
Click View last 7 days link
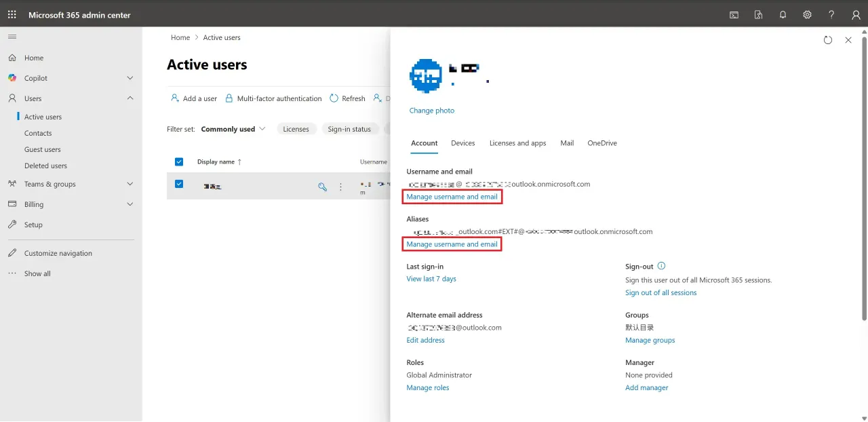pyautogui.click(x=431, y=279)
